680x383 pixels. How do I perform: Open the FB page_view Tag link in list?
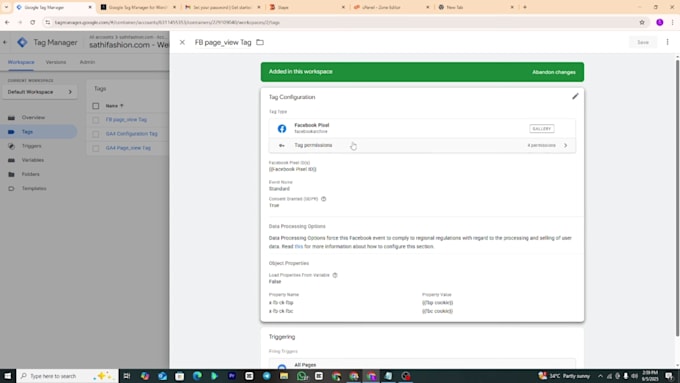tap(126, 120)
